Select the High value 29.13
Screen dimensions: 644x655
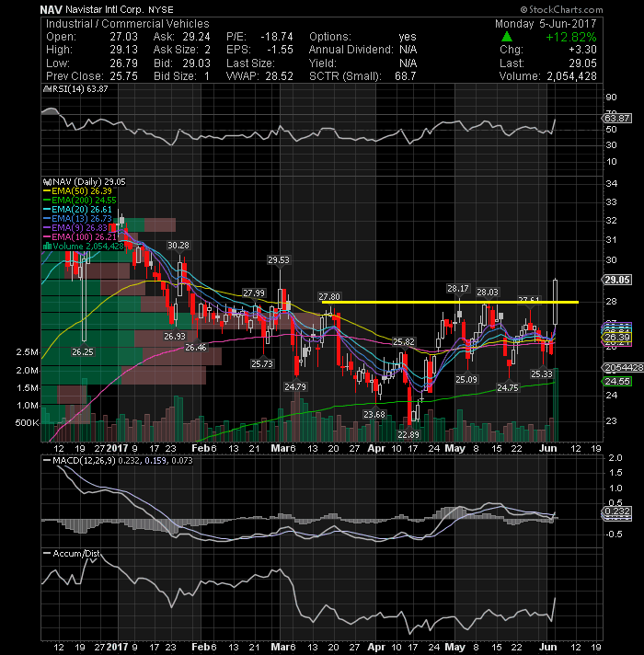pos(123,50)
